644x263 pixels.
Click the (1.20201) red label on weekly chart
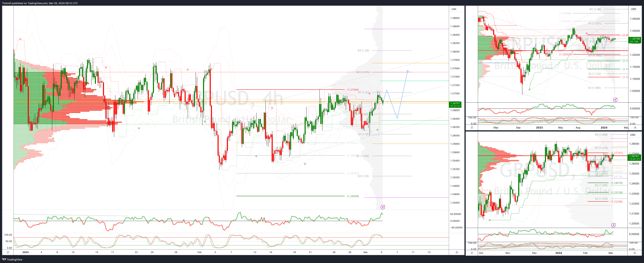tap(565, 54)
